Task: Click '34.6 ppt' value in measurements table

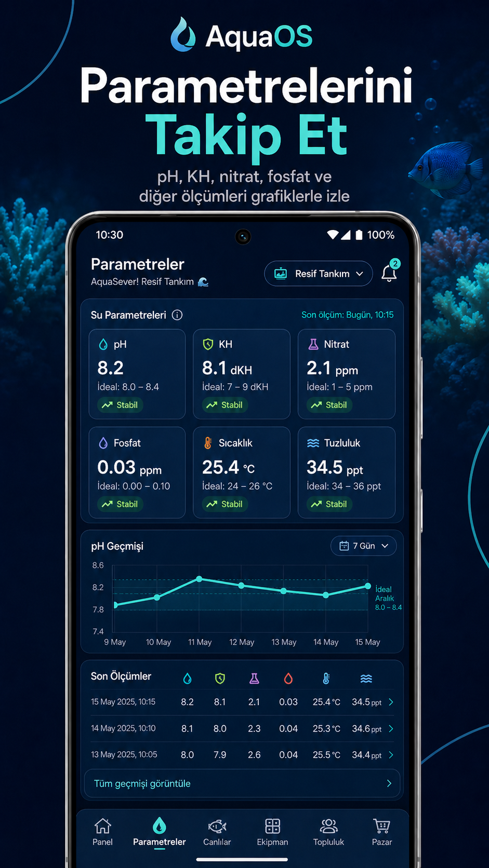Action: pyautogui.click(x=366, y=729)
